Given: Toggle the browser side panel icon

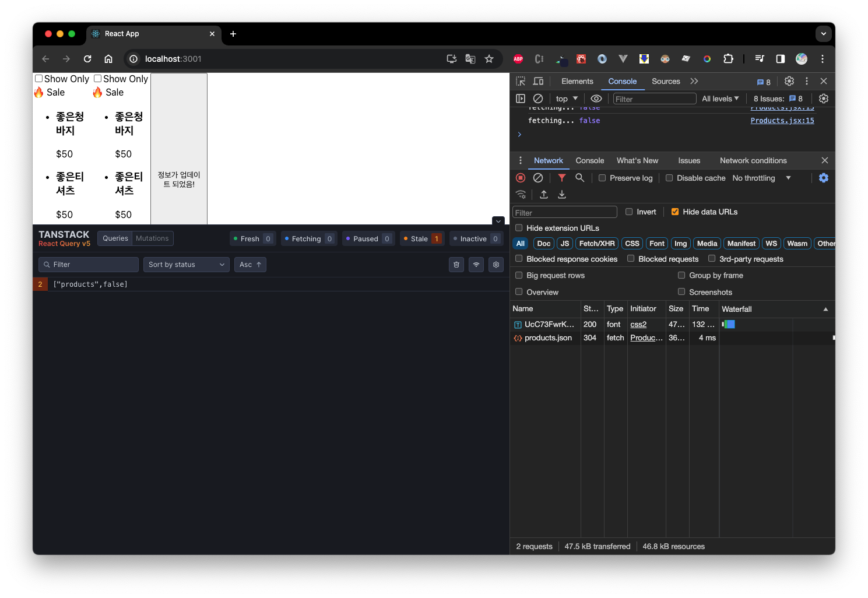Looking at the screenshot, I should [x=781, y=59].
